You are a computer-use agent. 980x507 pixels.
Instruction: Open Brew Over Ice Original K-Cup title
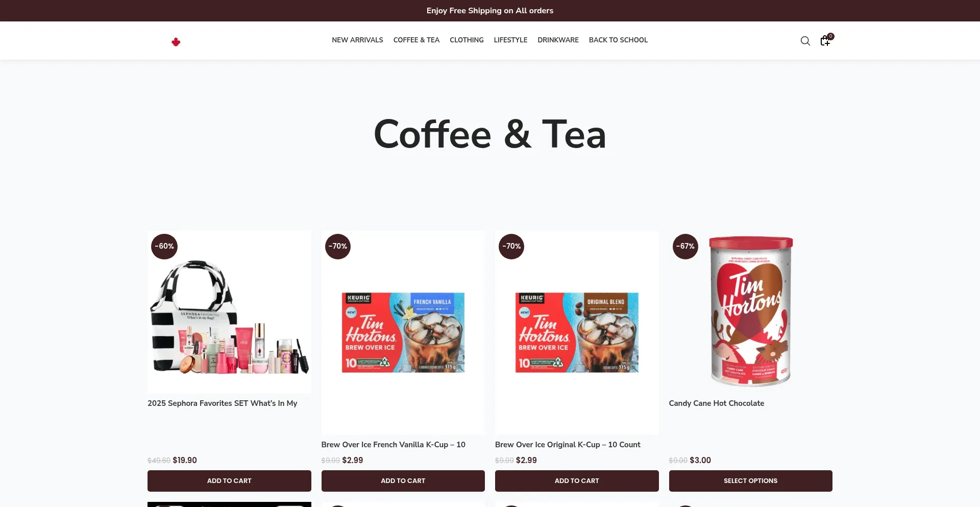pos(568,445)
